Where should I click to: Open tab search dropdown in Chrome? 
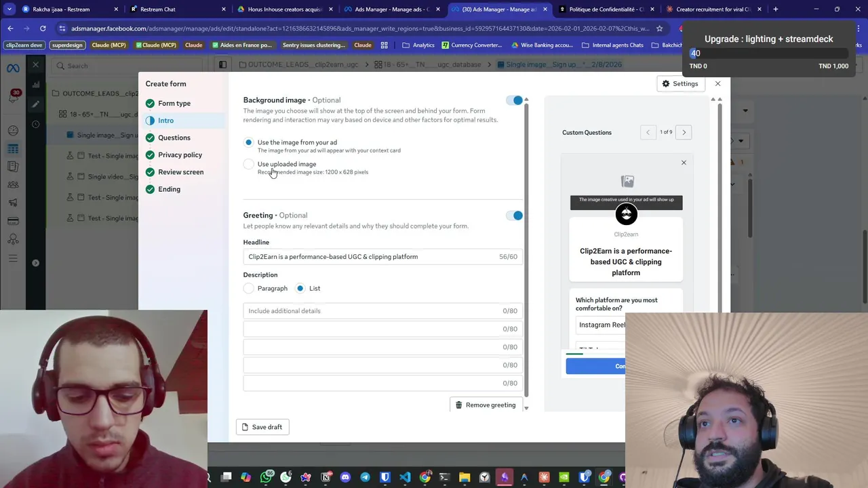coord(9,9)
